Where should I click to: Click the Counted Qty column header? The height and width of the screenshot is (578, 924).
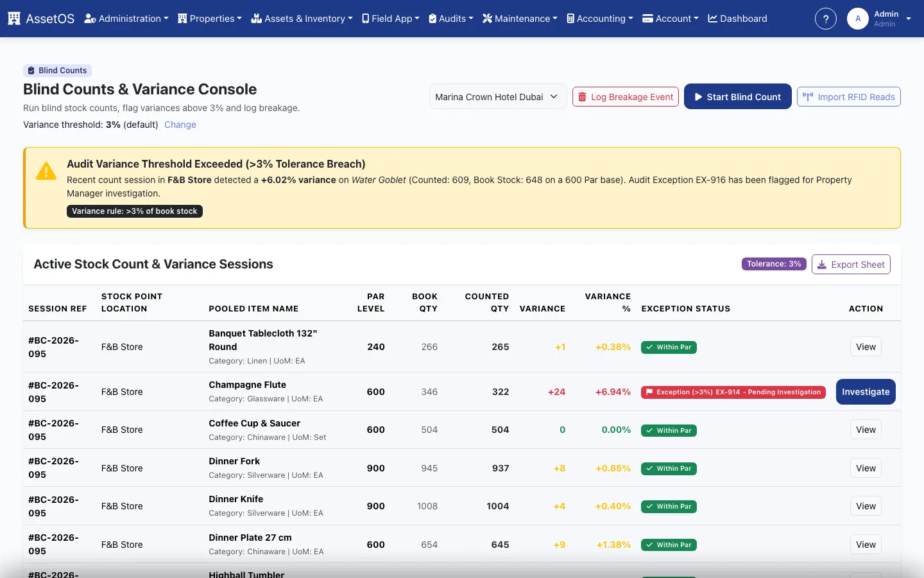[486, 302]
